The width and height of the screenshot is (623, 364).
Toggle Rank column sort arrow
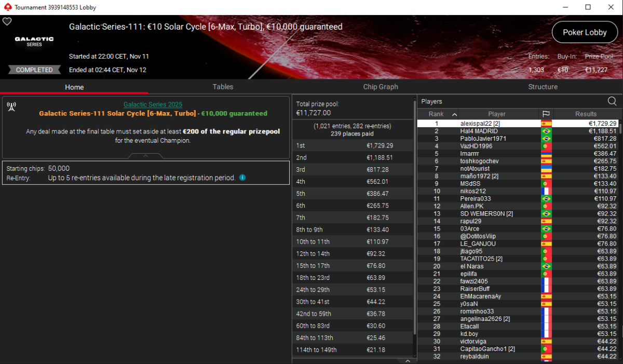click(455, 114)
